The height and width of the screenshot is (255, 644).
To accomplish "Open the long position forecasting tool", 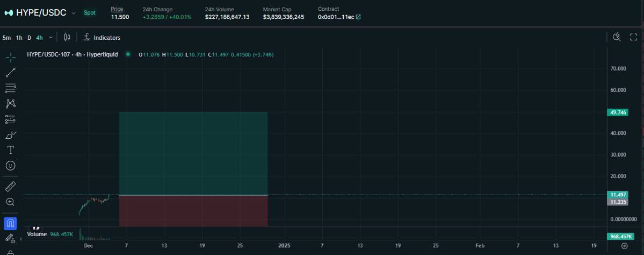I will click(11, 119).
